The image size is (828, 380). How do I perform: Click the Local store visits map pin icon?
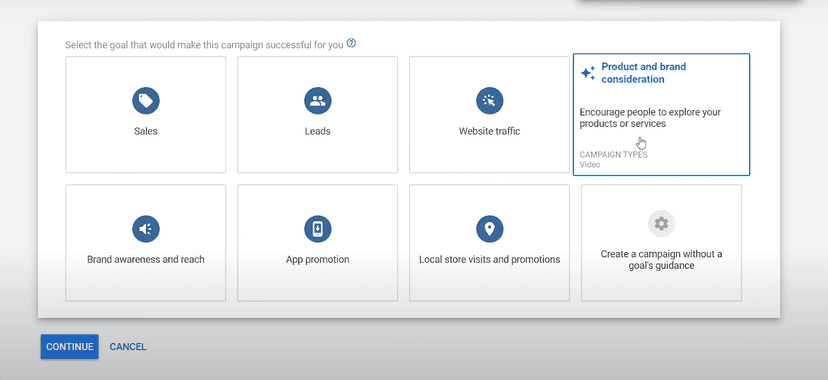pyautogui.click(x=490, y=229)
